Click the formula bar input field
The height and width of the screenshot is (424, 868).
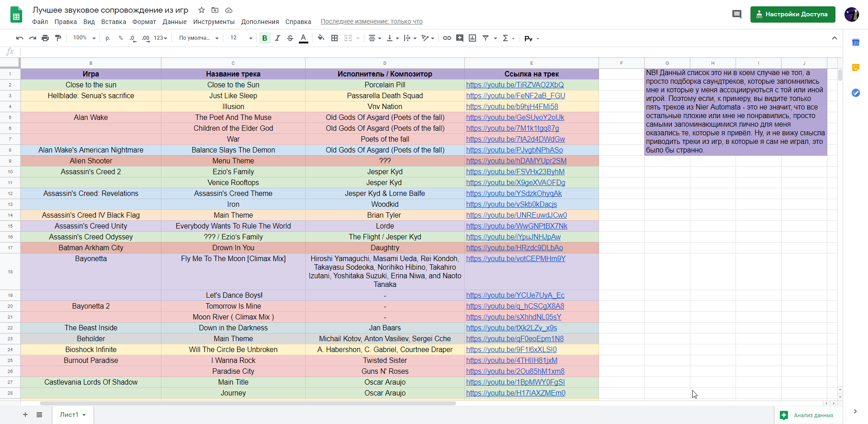429,52
